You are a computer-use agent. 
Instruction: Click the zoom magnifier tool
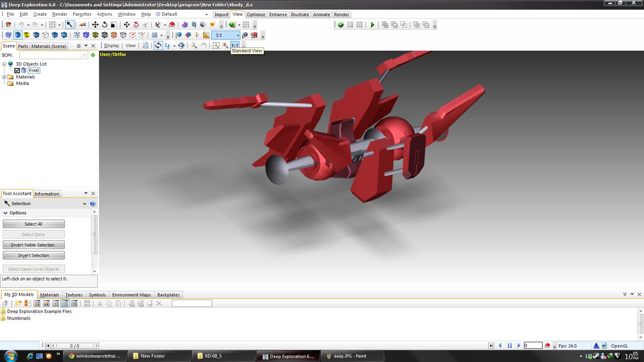(x=194, y=45)
